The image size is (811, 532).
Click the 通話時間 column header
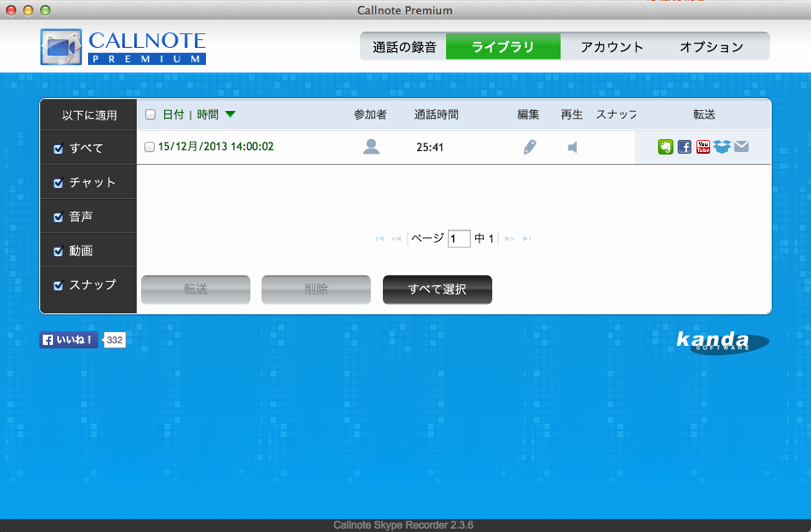point(436,114)
